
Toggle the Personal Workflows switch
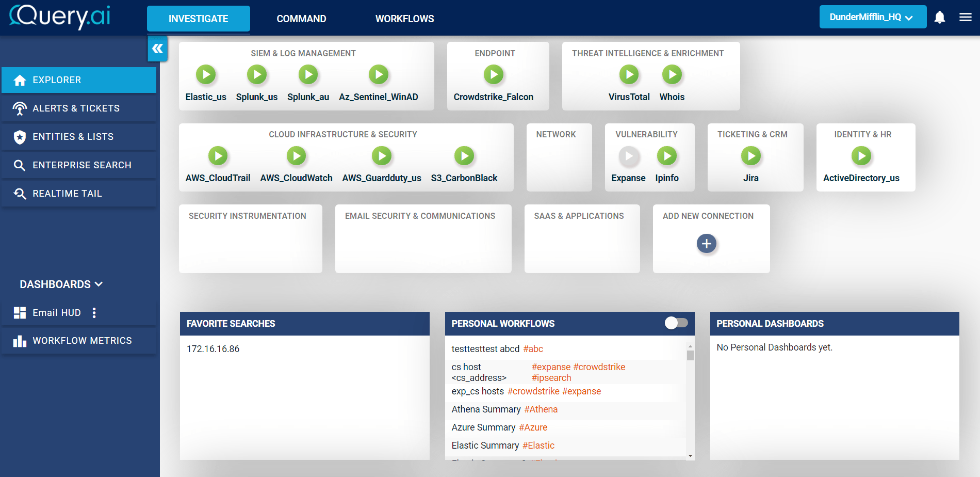tap(676, 323)
